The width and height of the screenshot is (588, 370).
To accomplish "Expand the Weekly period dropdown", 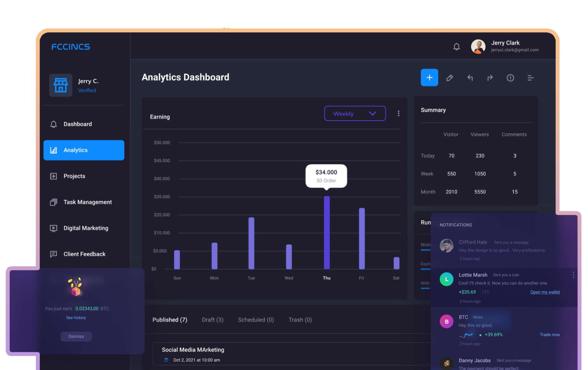I will click(x=355, y=113).
